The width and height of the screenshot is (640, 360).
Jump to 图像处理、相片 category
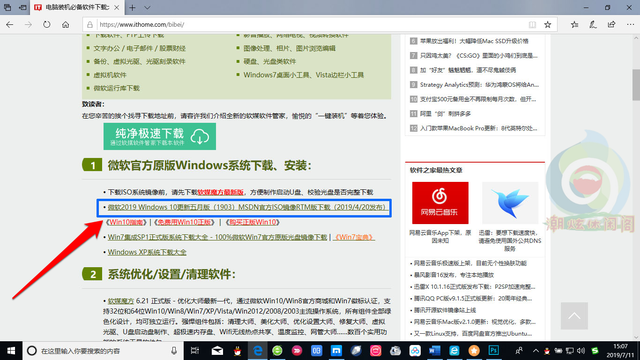pyautogui.click(x=289, y=48)
